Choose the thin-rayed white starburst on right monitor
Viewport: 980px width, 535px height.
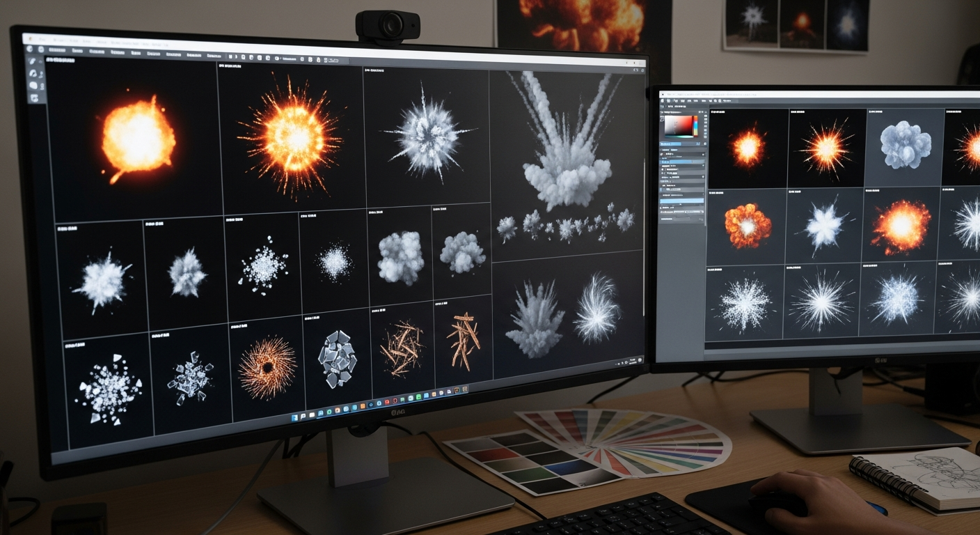pyautogui.click(x=823, y=301)
